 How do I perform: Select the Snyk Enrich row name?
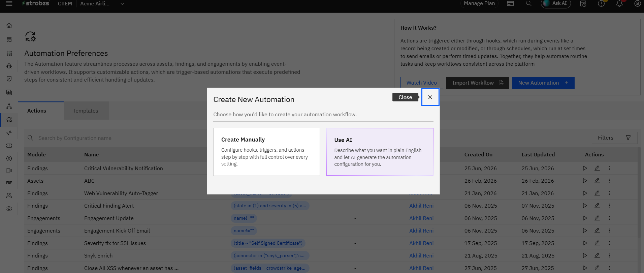coord(98,255)
